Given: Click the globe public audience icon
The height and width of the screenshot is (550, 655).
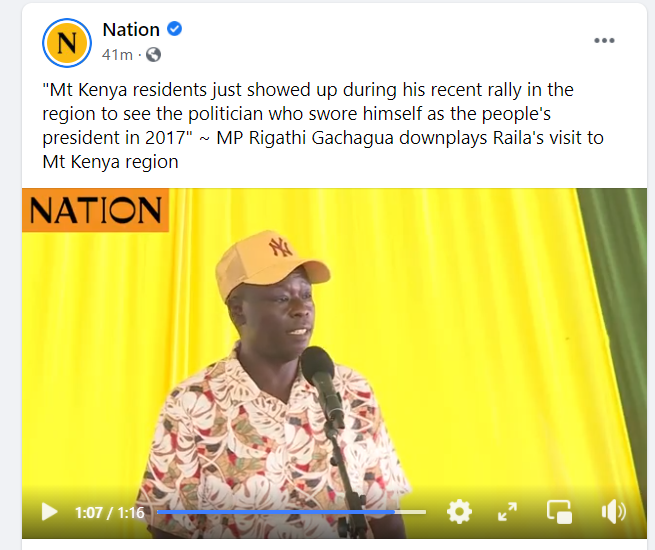Looking at the screenshot, I should point(153,55).
